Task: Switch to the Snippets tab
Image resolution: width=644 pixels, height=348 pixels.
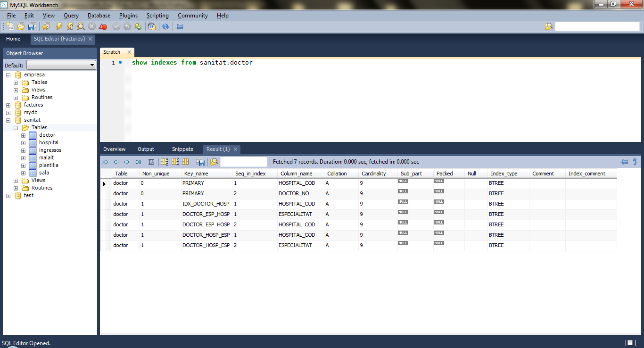Action: tap(182, 149)
